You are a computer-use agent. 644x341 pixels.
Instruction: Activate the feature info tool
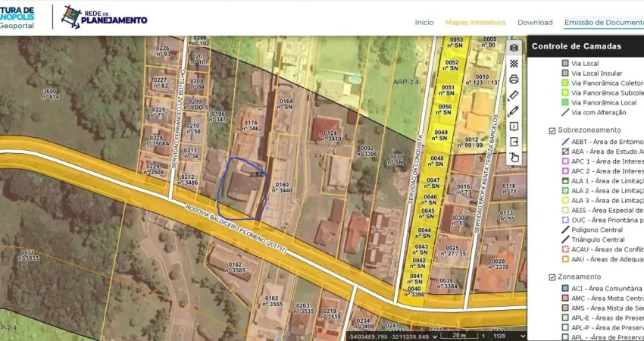tap(514, 127)
